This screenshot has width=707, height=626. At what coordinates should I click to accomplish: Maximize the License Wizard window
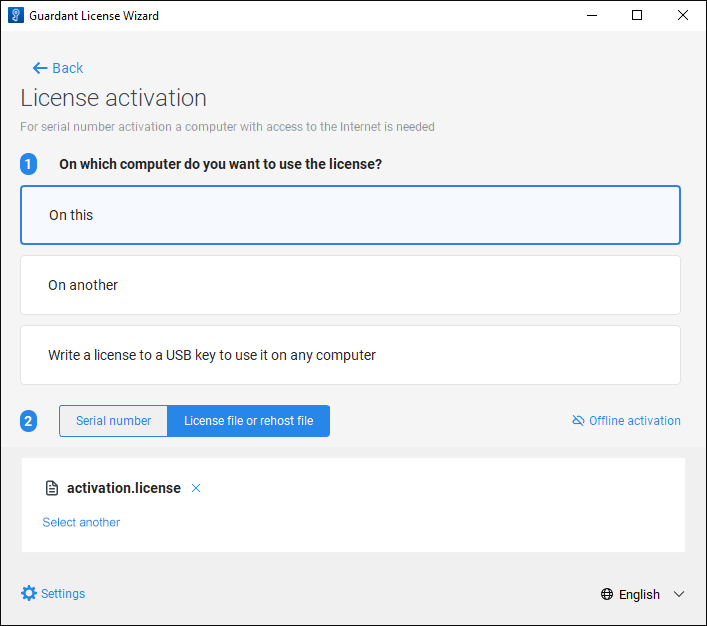(637, 15)
